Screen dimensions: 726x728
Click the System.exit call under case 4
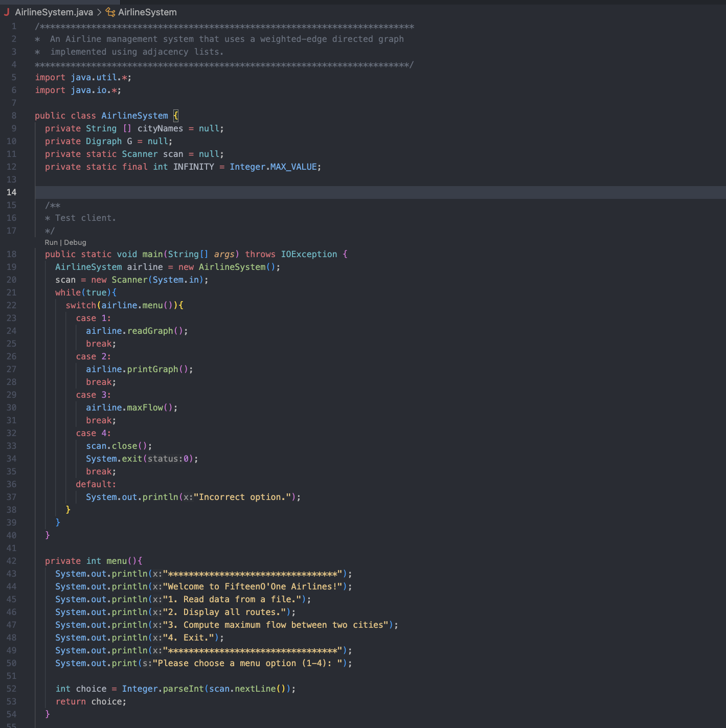(116, 459)
